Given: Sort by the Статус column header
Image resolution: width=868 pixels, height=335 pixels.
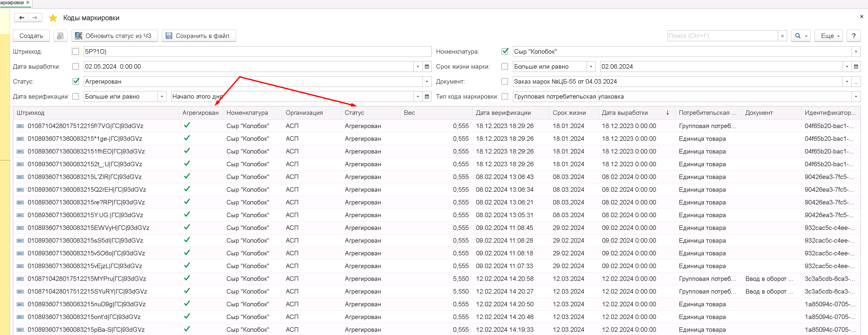Looking at the screenshot, I should click(371, 113).
